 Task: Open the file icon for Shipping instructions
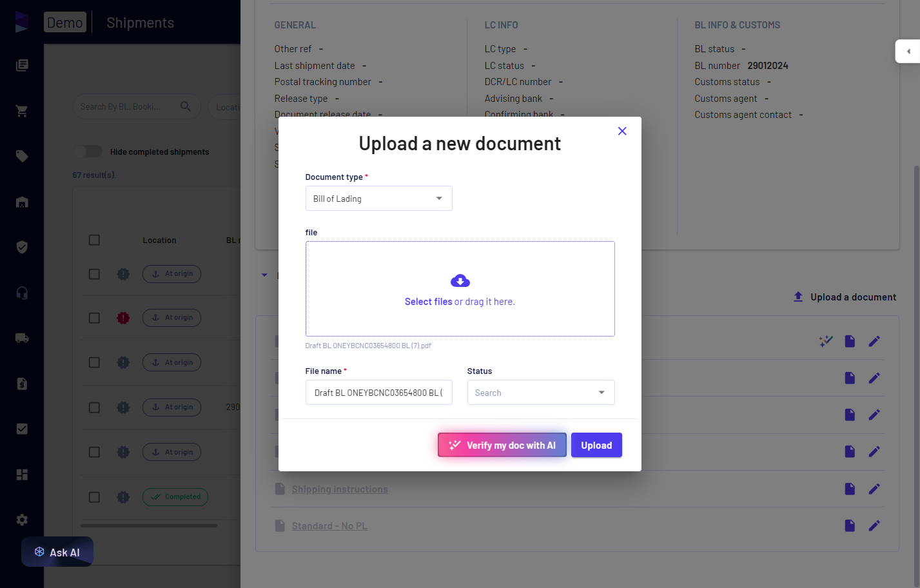coord(850,489)
